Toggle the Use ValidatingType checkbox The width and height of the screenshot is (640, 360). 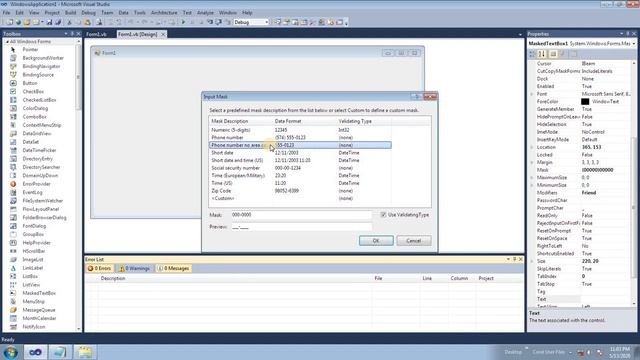pos(383,215)
